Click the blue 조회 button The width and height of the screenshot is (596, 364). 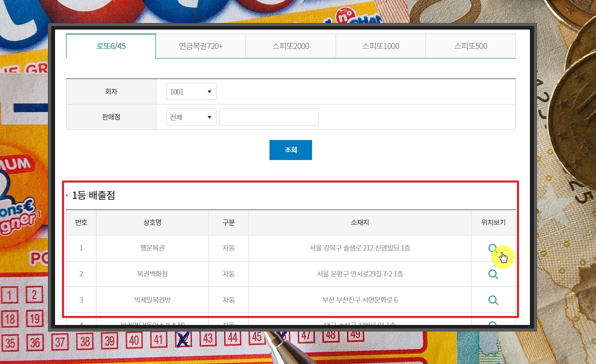point(291,150)
